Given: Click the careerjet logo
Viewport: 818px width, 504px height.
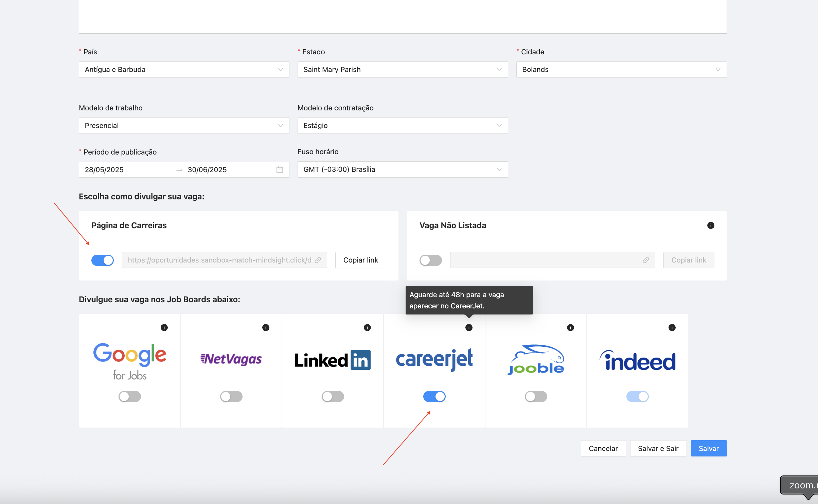Looking at the screenshot, I should [x=434, y=359].
